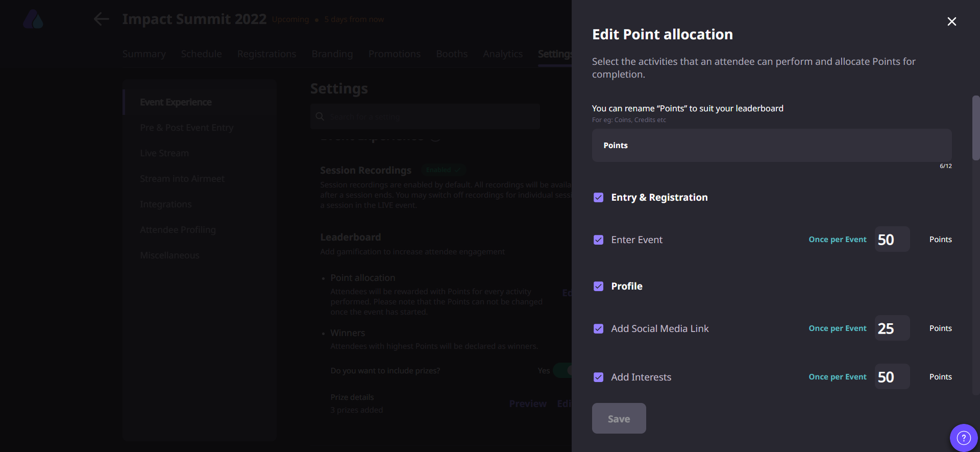Screen dimensions: 980x452
Task: Select Pre & Post Event Entry
Action: tap(187, 128)
